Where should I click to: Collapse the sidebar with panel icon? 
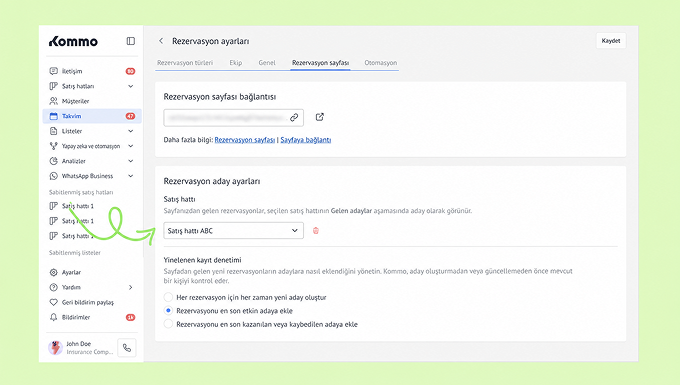tap(131, 41)
